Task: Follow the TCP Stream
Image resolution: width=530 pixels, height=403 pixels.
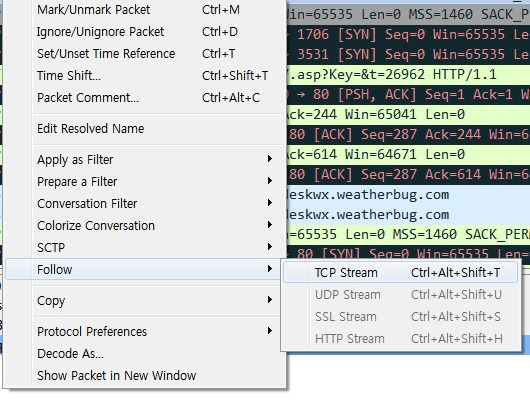Action: pos(401,272)
